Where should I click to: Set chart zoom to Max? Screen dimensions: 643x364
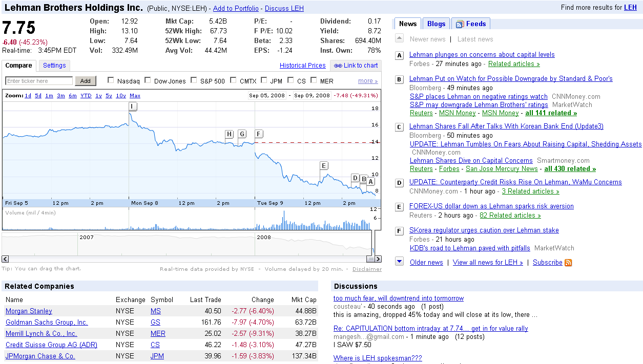click(135, 96)
